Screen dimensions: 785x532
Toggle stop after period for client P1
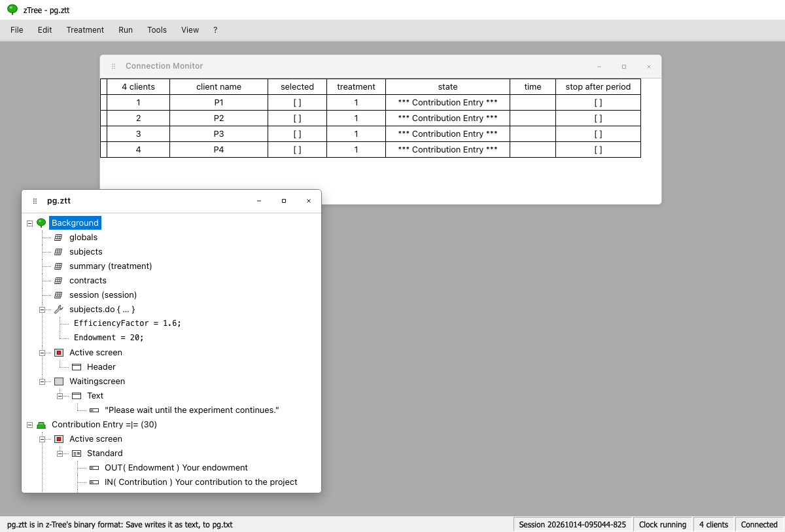598,103
